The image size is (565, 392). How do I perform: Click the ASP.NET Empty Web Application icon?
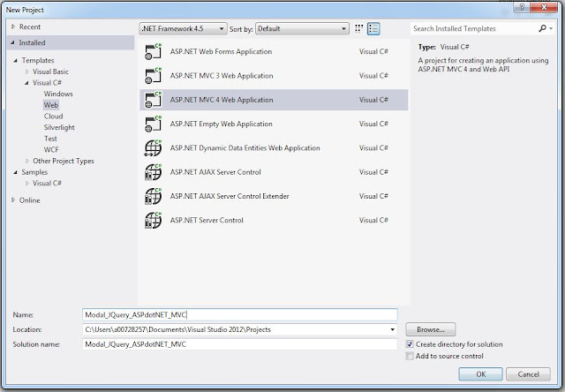pyautogui.click(x=153, y=124)
